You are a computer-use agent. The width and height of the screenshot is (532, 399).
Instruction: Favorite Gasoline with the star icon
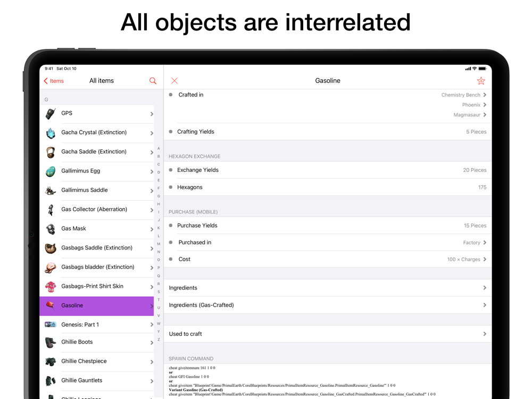pos(481,81)
